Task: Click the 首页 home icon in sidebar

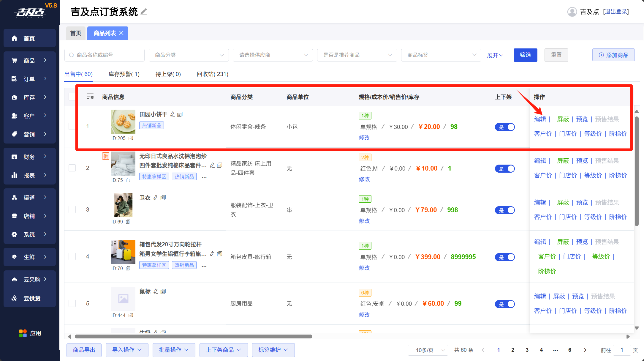Action: 14,38
